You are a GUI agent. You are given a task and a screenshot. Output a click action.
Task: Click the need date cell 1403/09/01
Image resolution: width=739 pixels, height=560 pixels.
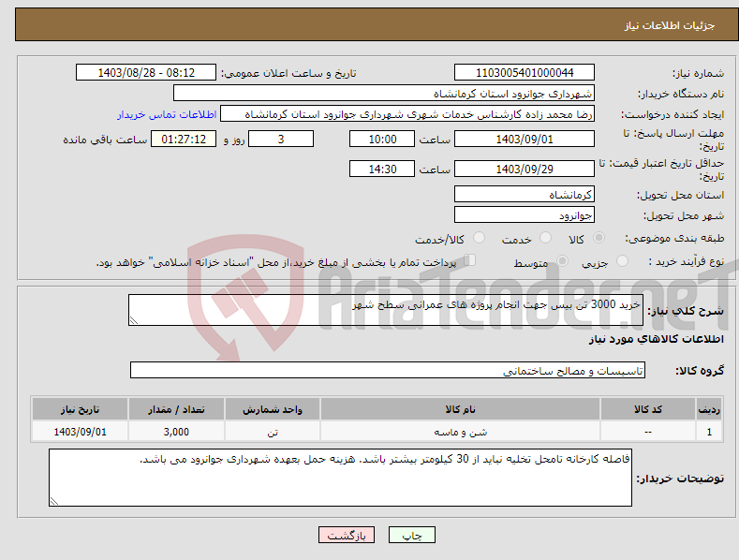[x=81, y=432]
